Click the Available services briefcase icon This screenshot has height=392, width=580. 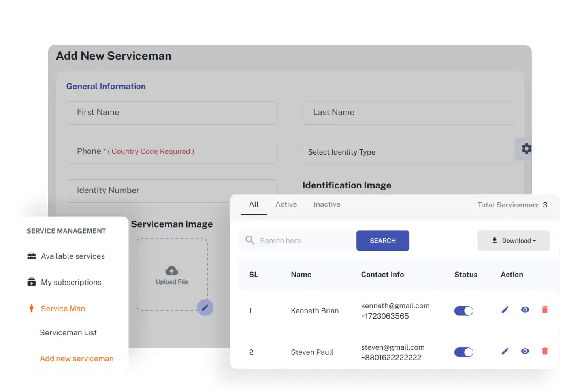pos(32,256)
